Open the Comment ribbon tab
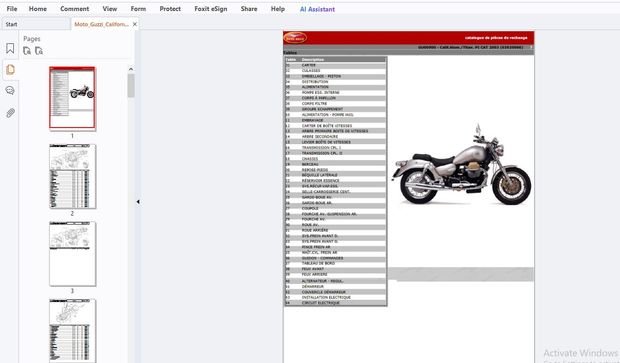620x363 pixels. coord(74,9)
